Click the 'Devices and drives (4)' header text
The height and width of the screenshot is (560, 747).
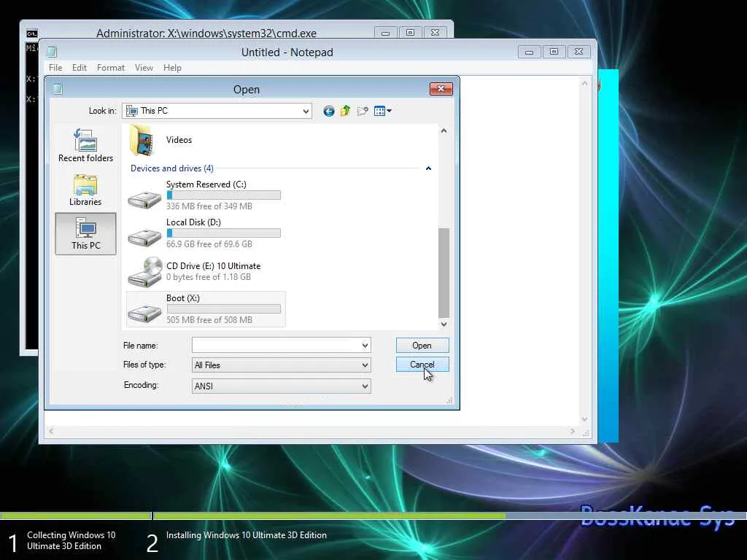[x=172, y=168]
